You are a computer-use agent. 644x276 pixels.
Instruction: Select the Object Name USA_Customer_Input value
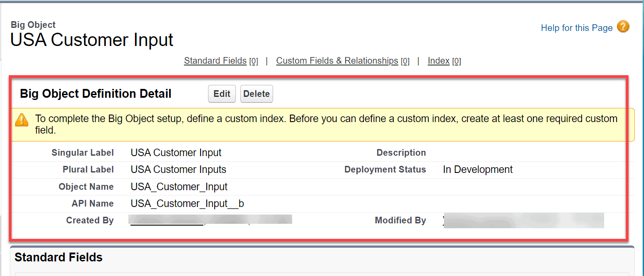[x=179, y=187]
